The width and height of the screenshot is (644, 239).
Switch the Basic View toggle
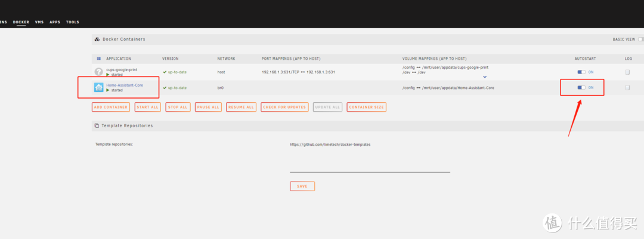(x=640, y=39)
